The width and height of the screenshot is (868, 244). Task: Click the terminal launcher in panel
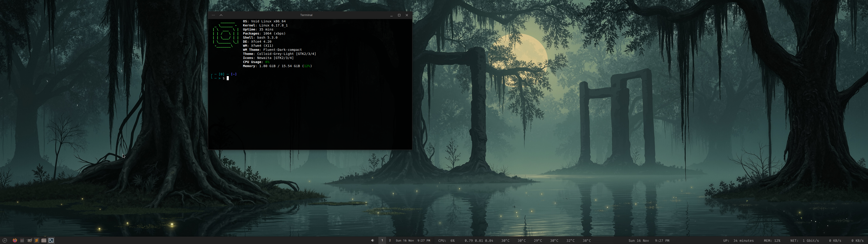(51, 240)
